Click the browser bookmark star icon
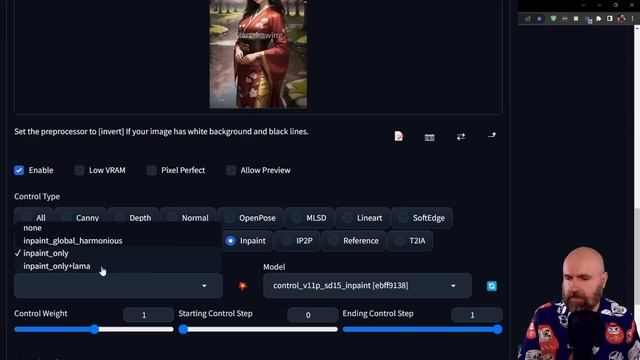 click(539, 19)
